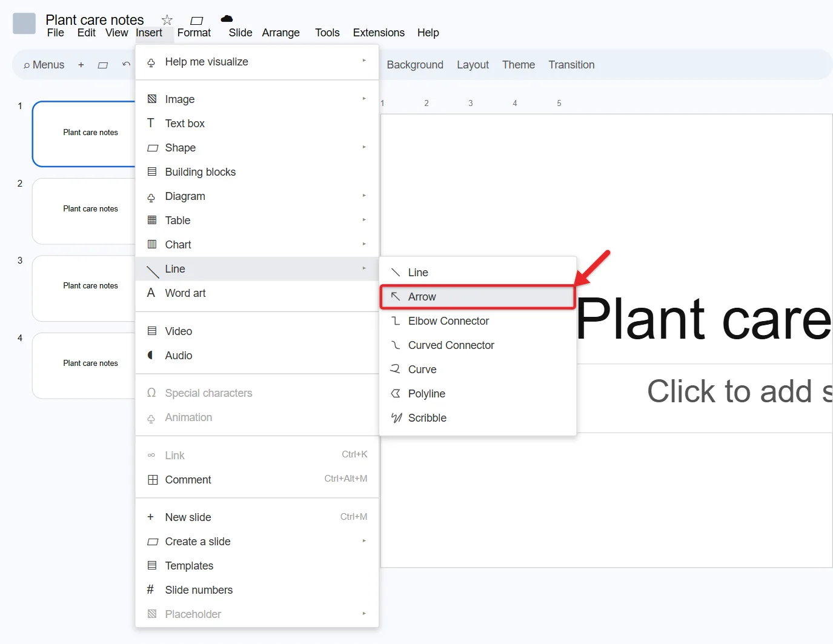Click the Menus search box

pyautogui.click(x=44, y=65)
